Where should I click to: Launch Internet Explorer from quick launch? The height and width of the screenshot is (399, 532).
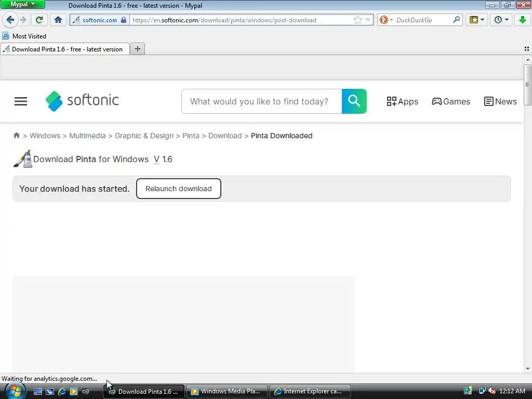tap(62, 391)
